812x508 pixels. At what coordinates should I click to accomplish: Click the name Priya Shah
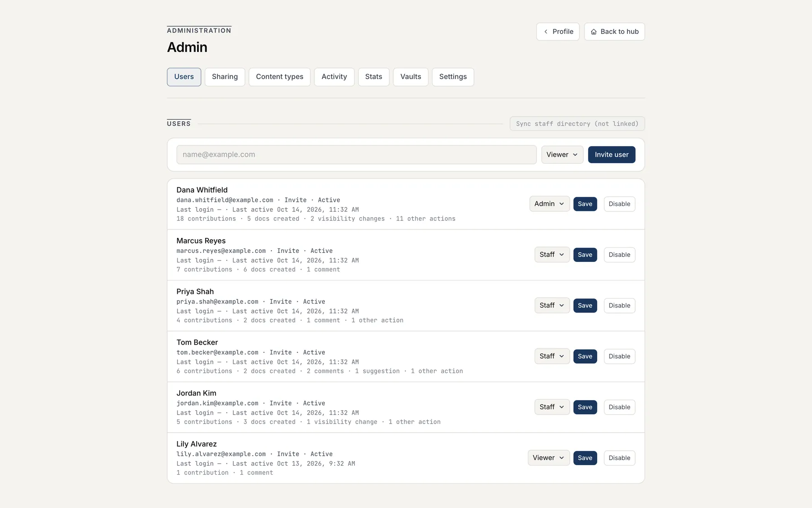click(195, 292)
